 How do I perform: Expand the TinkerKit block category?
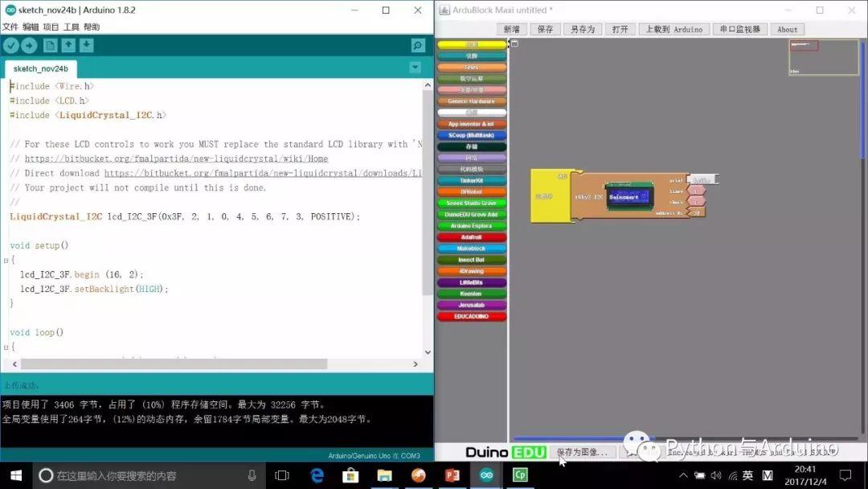click(471, 180)
